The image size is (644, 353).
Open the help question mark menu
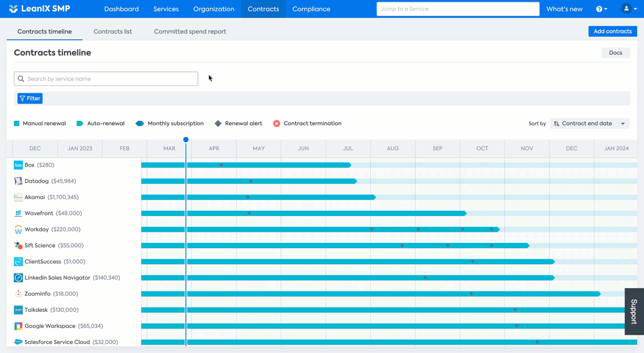click(x=602, y=9)
